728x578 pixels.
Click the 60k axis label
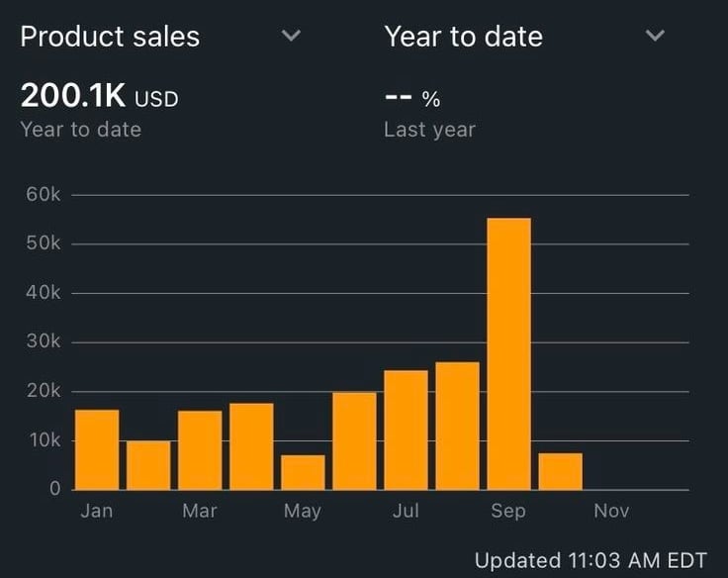42,195
